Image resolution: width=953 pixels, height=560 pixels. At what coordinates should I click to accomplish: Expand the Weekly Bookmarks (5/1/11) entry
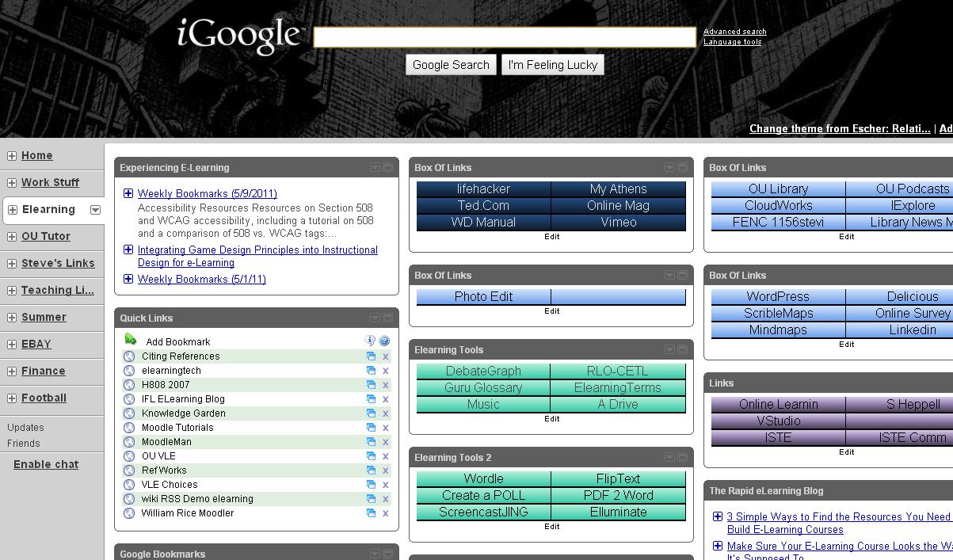coord(128,279)
